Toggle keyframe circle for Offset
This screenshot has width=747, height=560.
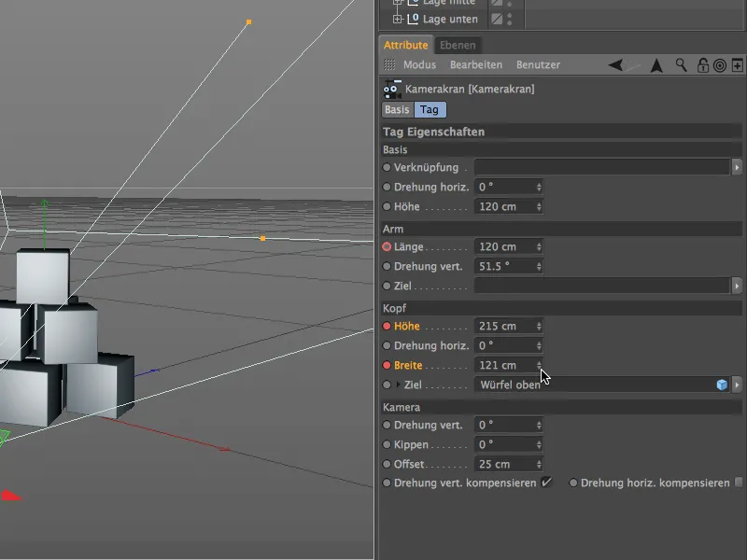coord(387,464)
